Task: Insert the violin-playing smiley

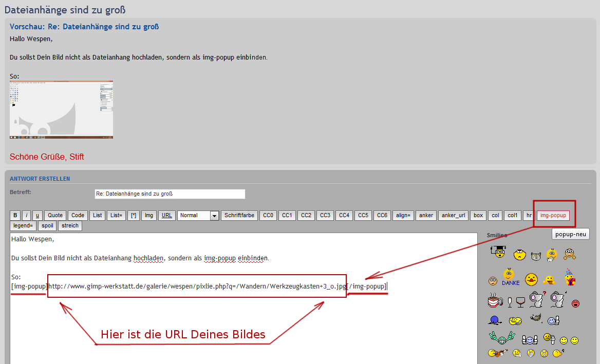Action: 498,353
